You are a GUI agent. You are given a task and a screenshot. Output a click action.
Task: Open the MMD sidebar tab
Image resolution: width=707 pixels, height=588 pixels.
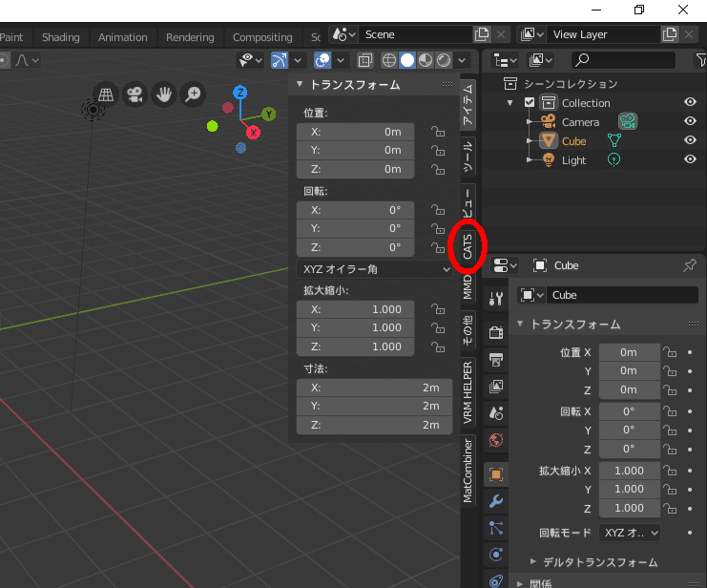468,287
